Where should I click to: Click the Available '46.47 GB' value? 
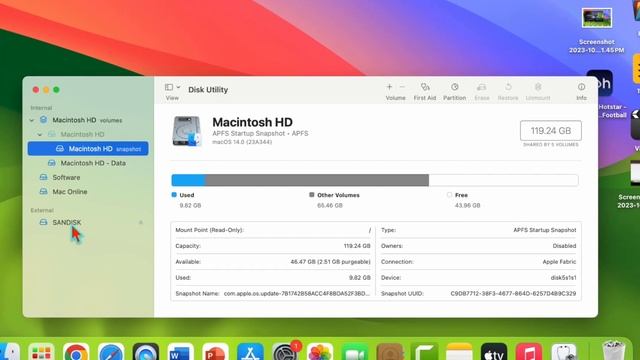[x=330, y=262]
